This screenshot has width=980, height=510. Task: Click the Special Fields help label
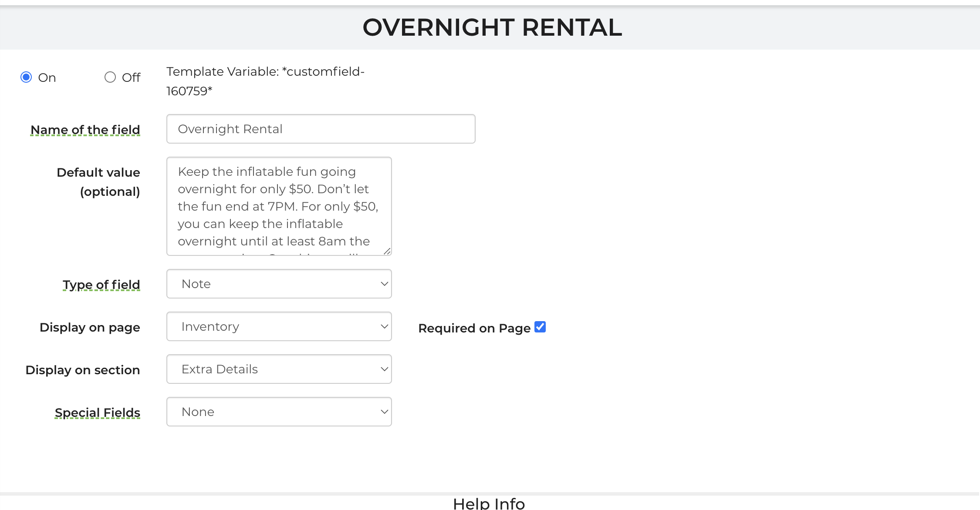[x=98, y=413]
